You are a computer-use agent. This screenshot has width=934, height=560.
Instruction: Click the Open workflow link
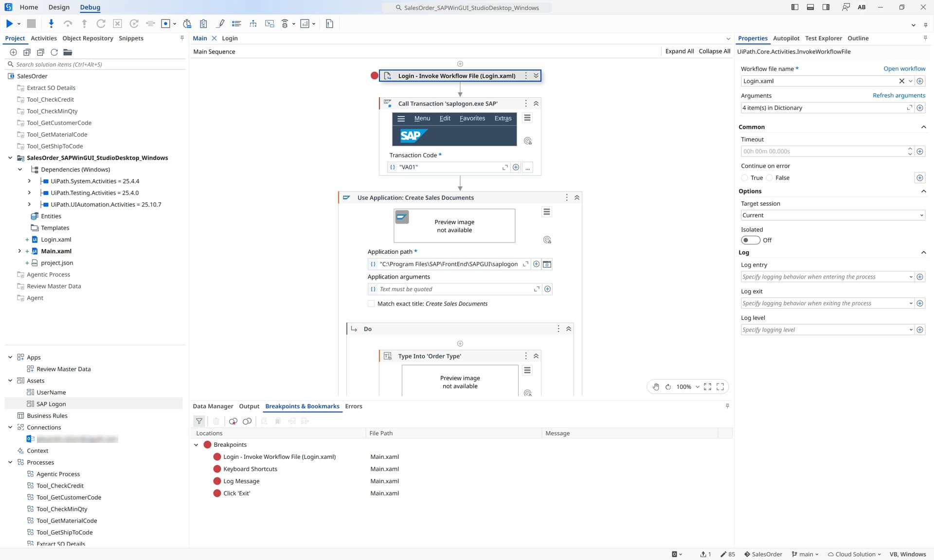pos(905,69)
